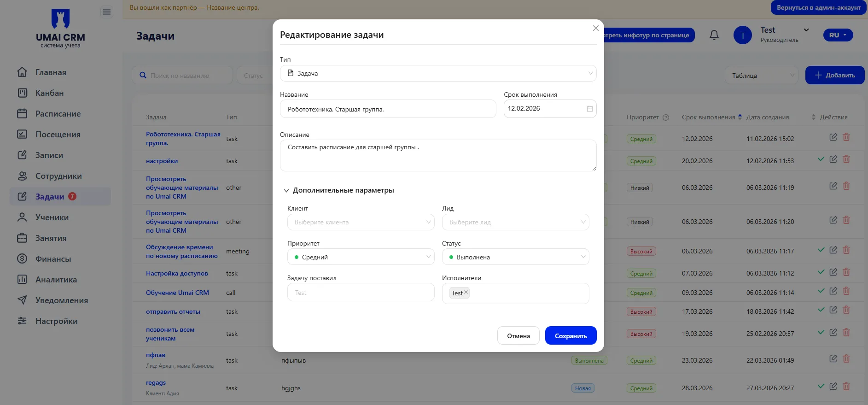Edit the task created 06.03.2026 11:12
Screen dimensions: 868x405
pyautogui.click(x=833, y=272)
